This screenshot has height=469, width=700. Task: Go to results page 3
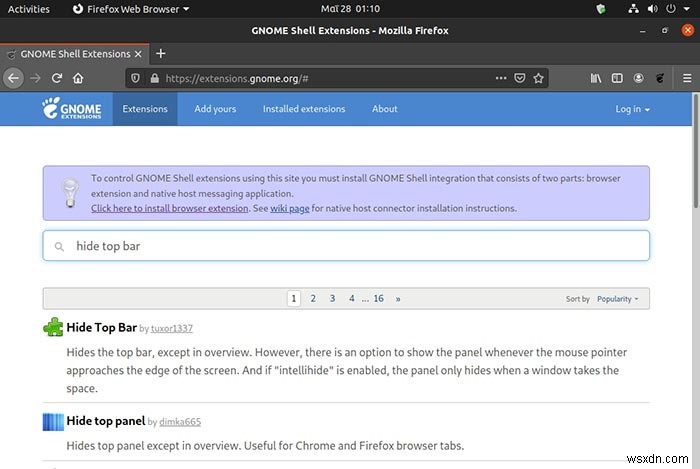pyautogui.click(x=332, y=299)
